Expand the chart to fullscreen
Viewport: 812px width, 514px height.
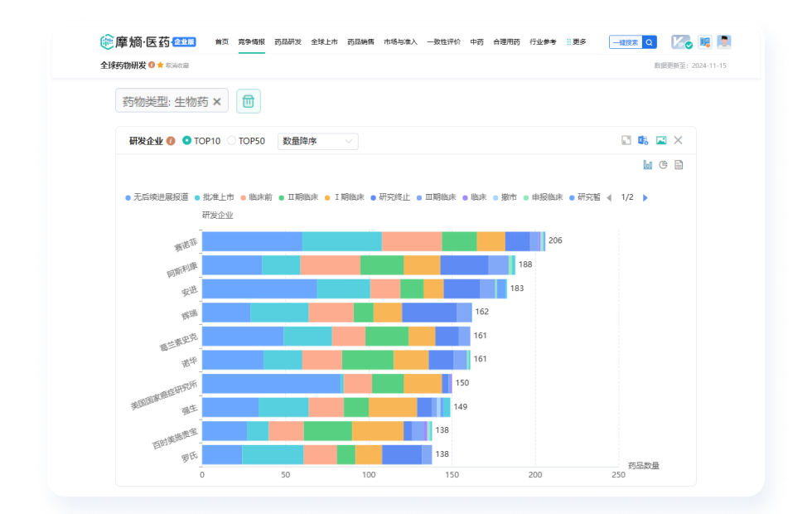click(626, 140)
